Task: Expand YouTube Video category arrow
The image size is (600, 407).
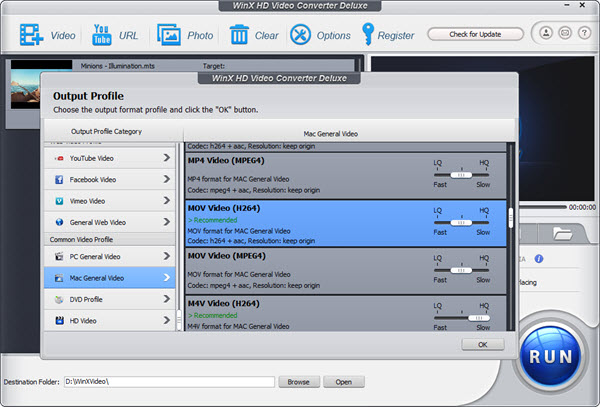Action: (x=166, y=158)
